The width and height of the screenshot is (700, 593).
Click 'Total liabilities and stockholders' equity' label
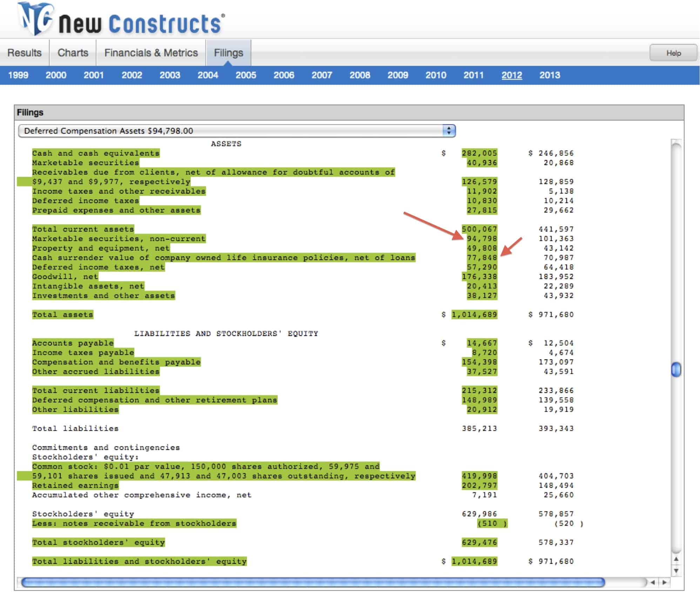pos(140,561)
